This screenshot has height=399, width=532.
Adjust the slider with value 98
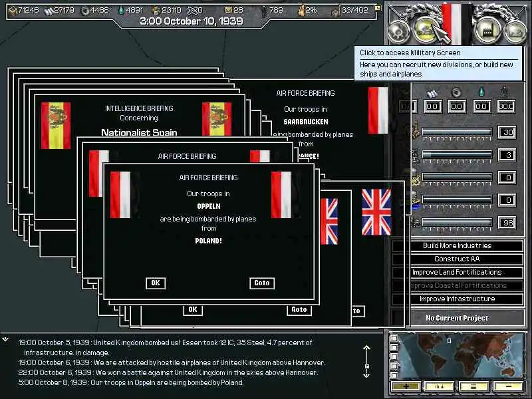click(x=457, y=223)
